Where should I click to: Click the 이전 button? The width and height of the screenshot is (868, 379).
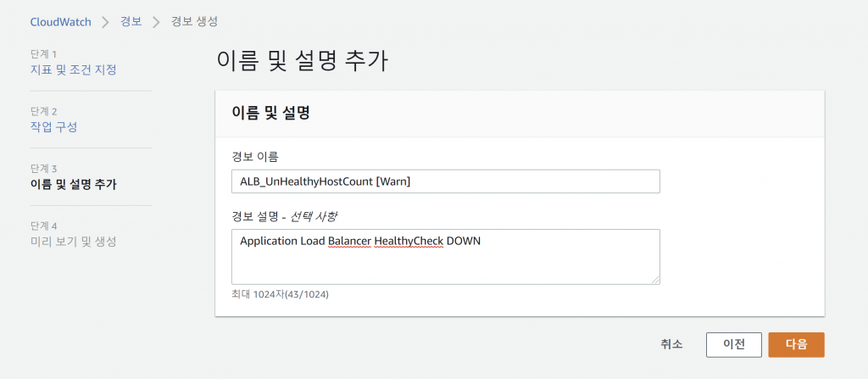733,344
